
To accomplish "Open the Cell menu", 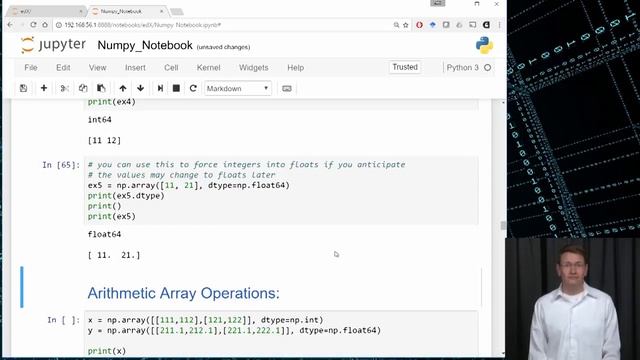I will click(171, 68).
